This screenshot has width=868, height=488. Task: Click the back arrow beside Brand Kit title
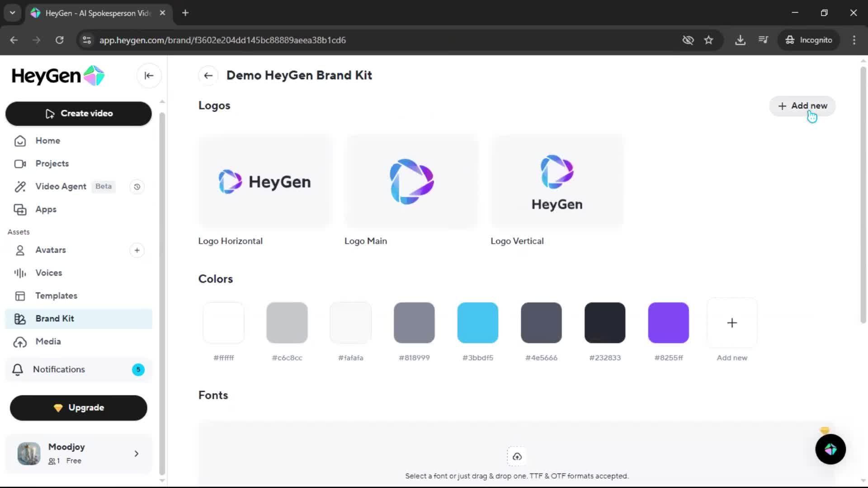point(208,75)
